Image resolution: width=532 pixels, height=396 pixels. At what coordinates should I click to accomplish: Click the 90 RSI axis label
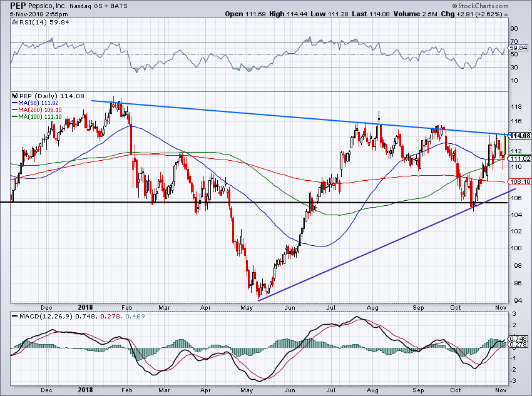tap(514, 29)
